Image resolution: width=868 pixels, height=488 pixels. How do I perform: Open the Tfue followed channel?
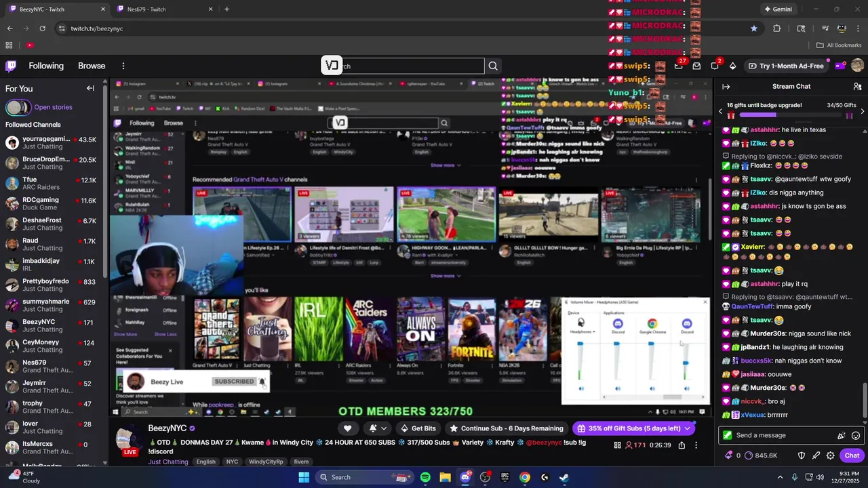point(53,184)
